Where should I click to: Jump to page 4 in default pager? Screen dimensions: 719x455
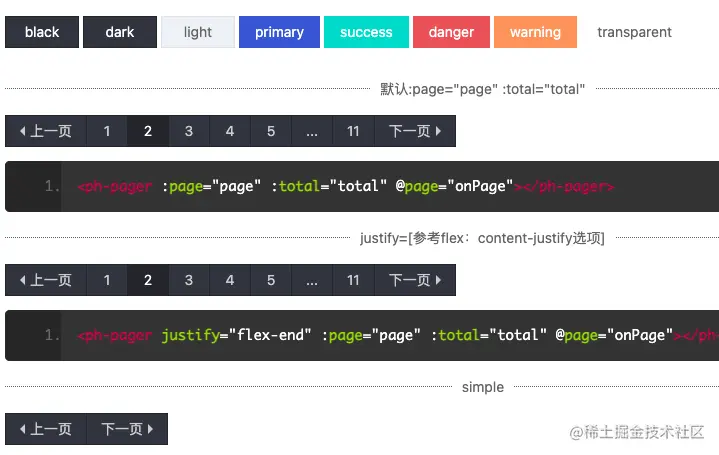point(230,131)
